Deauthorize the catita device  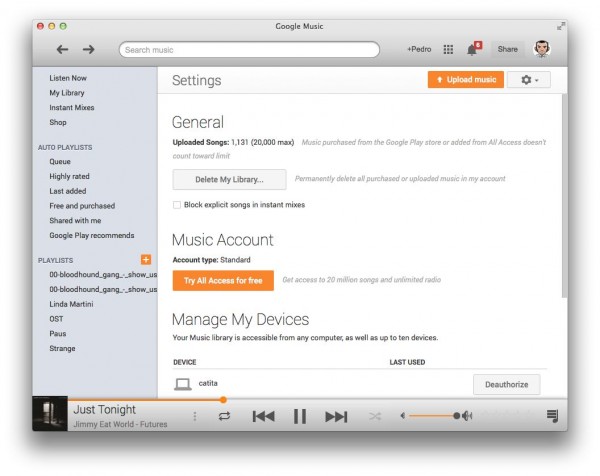click(507, 385)
